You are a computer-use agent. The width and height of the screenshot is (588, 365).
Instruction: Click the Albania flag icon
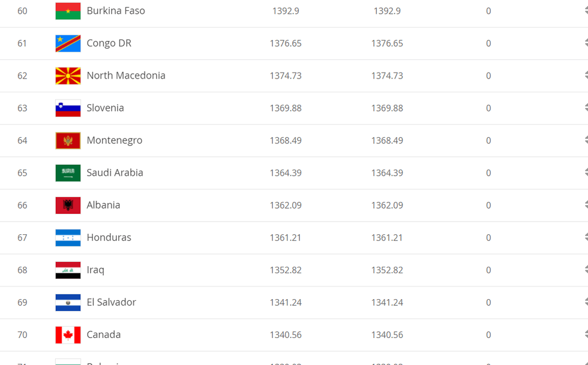[68, 205]
